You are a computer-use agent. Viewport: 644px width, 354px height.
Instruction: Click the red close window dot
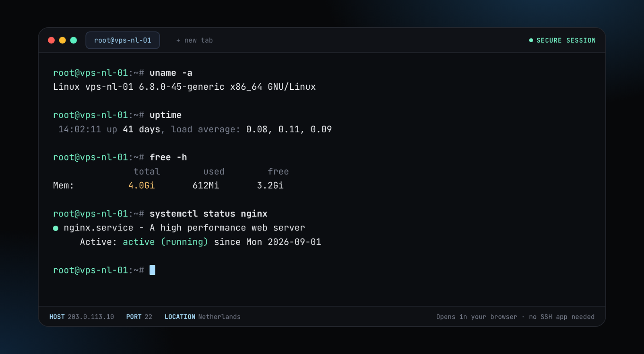[51, 40]
